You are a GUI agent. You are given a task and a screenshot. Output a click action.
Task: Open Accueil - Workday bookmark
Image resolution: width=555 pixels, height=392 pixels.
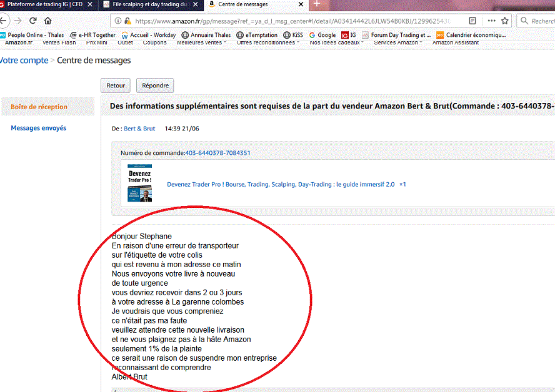149,35
